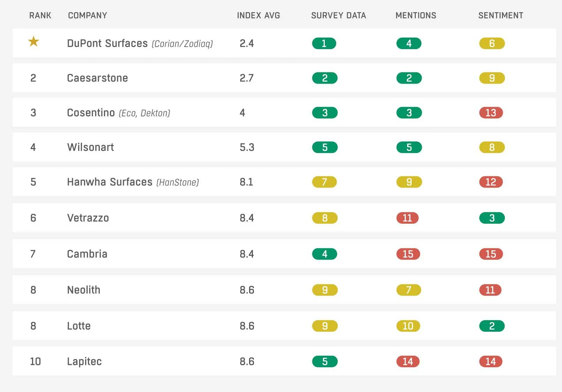Click the gold star rank icon
The height and width of the screenshot is (392, 562).
point(33,41)
